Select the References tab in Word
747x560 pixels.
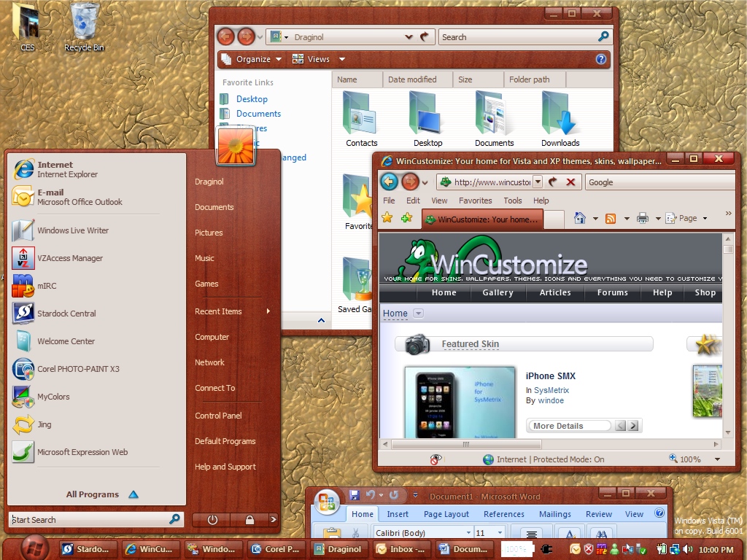coord(503,514)
